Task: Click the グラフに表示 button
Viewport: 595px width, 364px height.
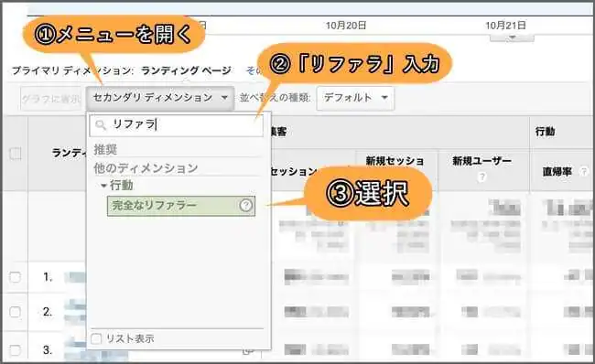Action: tap(51, 99)
